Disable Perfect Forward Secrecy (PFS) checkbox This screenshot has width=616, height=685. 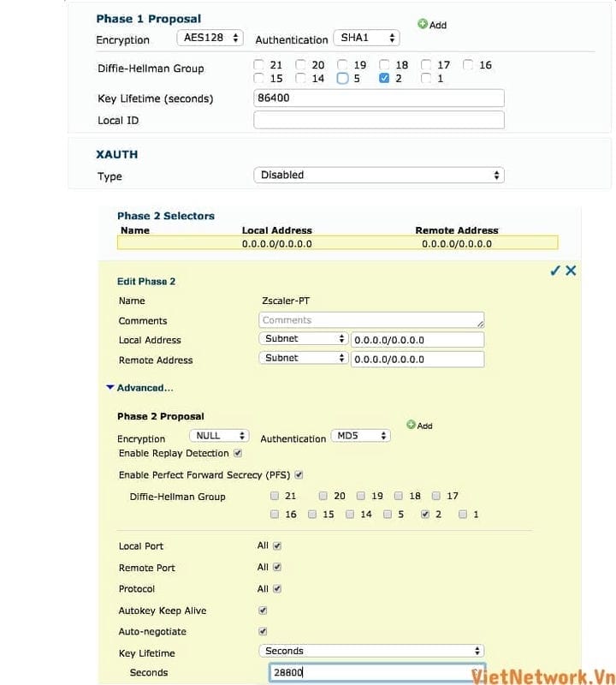click(x=299, y=474)
